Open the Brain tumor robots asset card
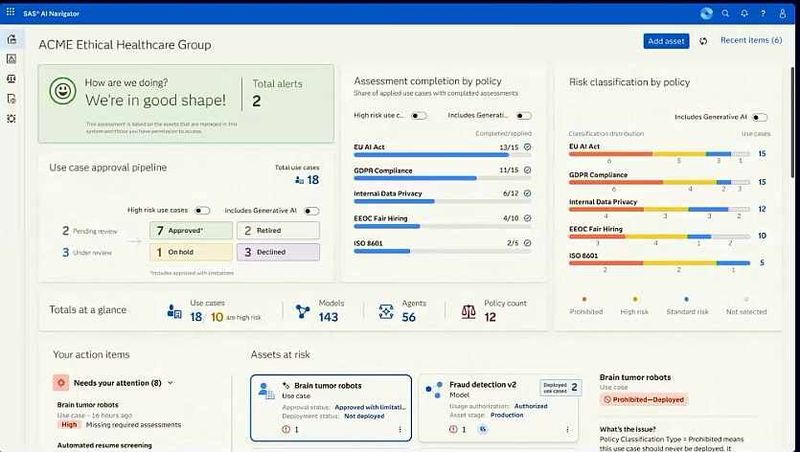 pyautogui.click(x=331, y=408)
